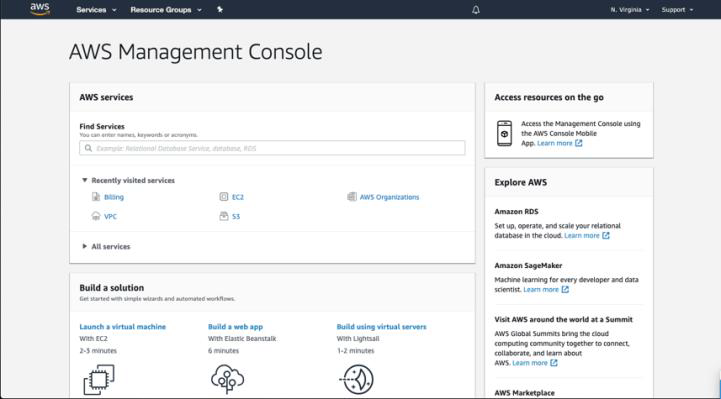Image resolution: width=721 pixels, height=399 pixels.
Task: Open Learn more under Amazon RDS
Action: pyautogui.click(x=582, y=235)
